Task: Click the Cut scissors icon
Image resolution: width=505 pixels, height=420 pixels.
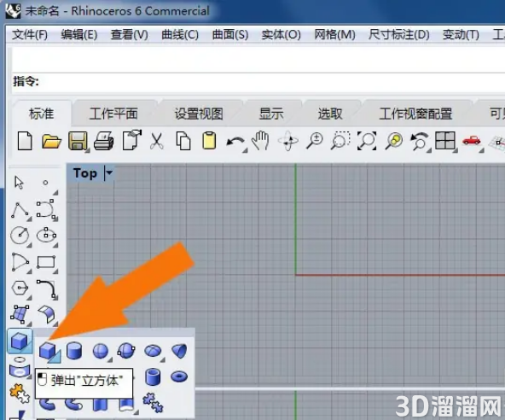Action: 157,141
